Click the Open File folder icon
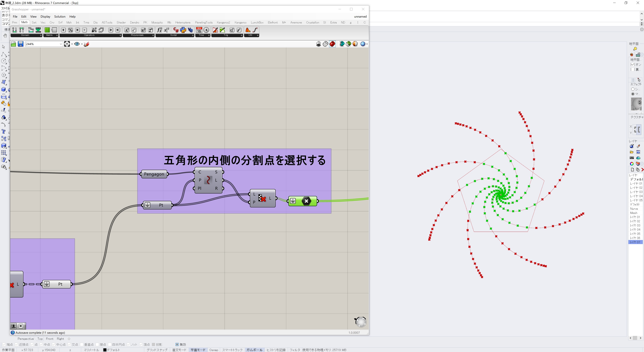The height and width of the screenshot is (352, 644). click(x=13, y=44)
